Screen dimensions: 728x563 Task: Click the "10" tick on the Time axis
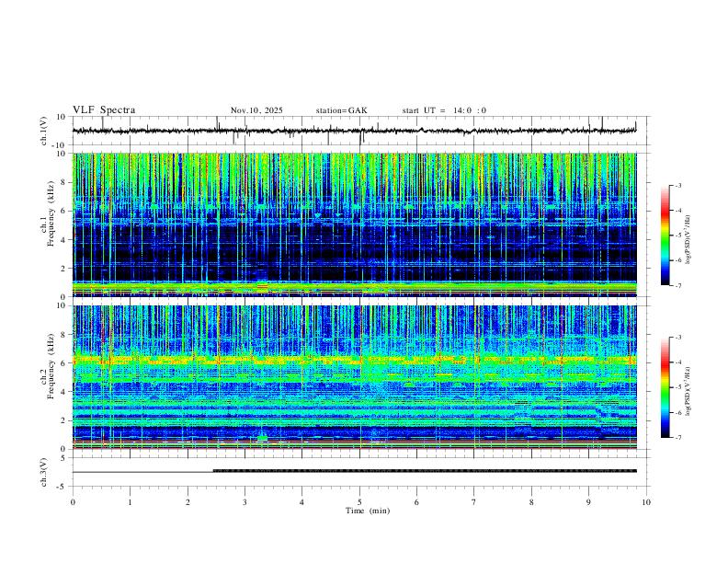coord(646,502)
